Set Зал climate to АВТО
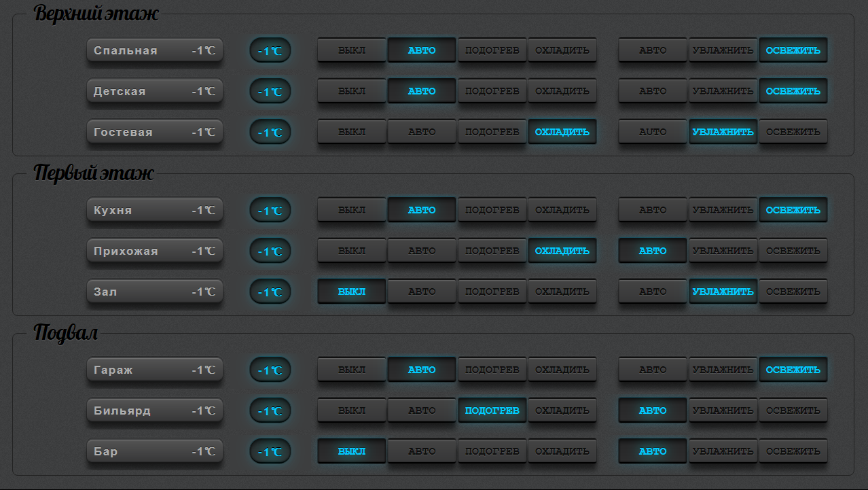The height and width of the screenshot is (490, 868). click(422, 292)
